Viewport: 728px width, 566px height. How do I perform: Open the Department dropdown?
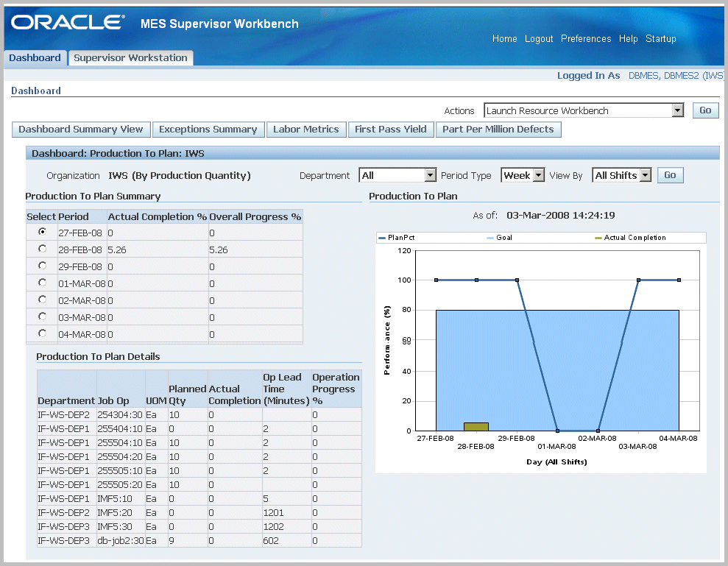point(397,175)
